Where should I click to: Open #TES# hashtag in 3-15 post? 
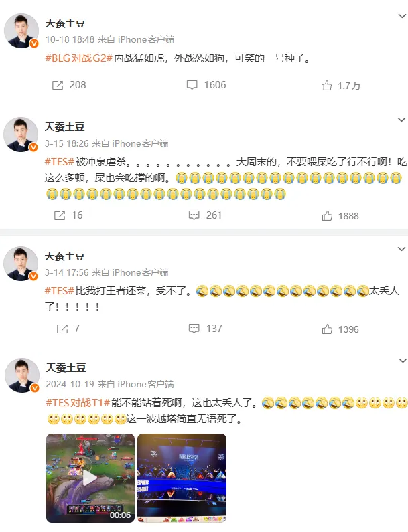(x=60, y=161)
